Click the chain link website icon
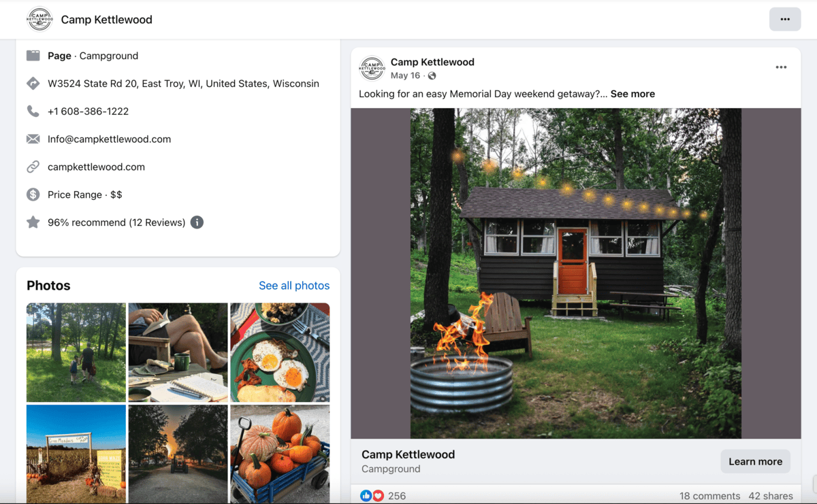 pos(33,167)
